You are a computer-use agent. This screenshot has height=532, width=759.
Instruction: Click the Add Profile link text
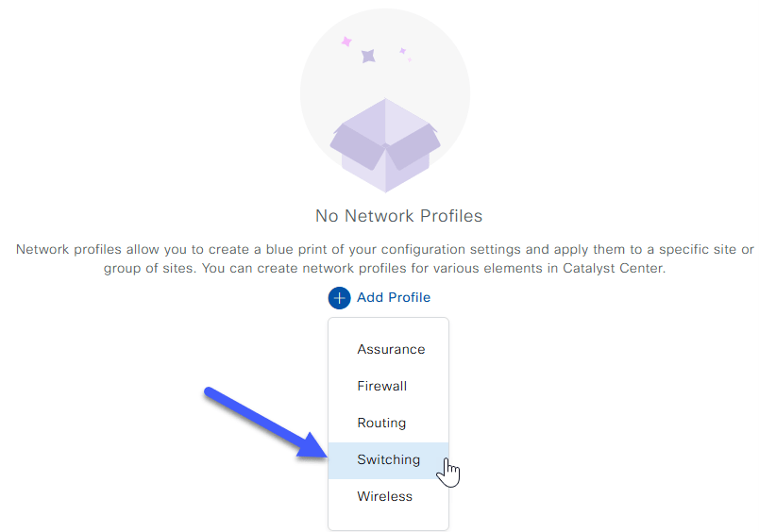coord(394,298)
